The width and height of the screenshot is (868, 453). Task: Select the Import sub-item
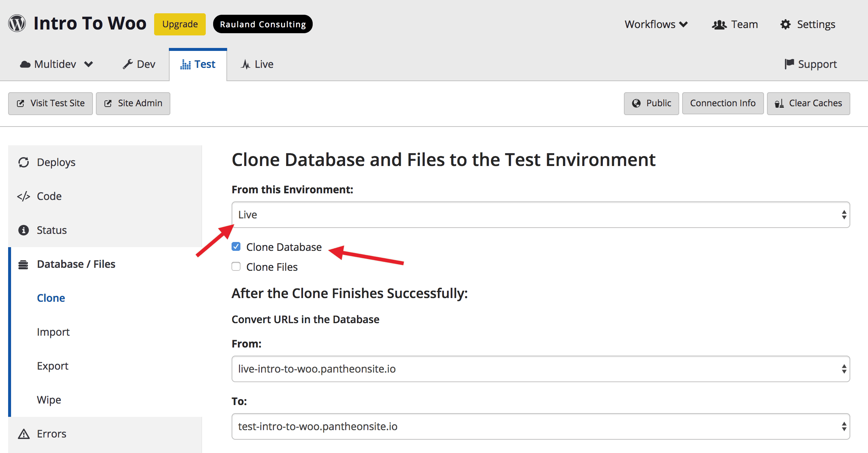(x=53, y=332)
